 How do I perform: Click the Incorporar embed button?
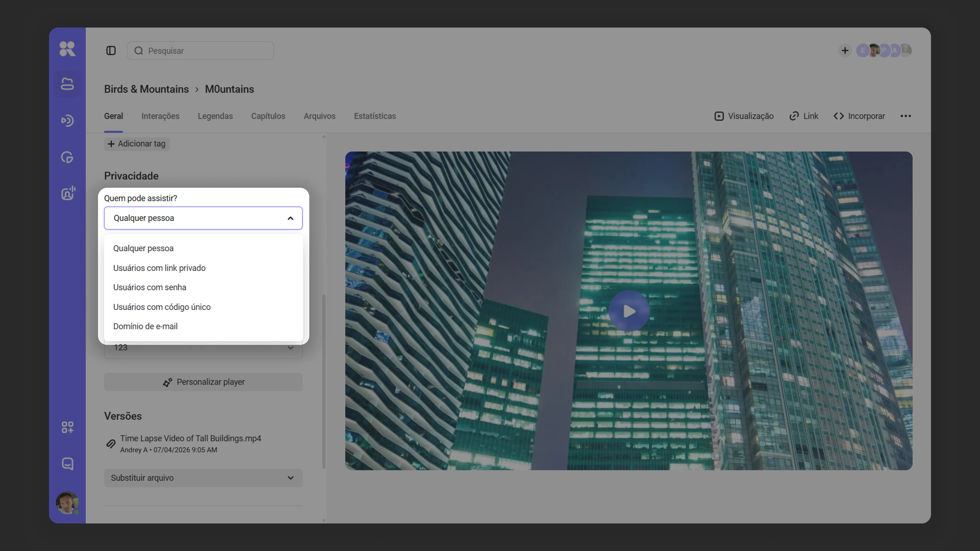pos(859,116)
